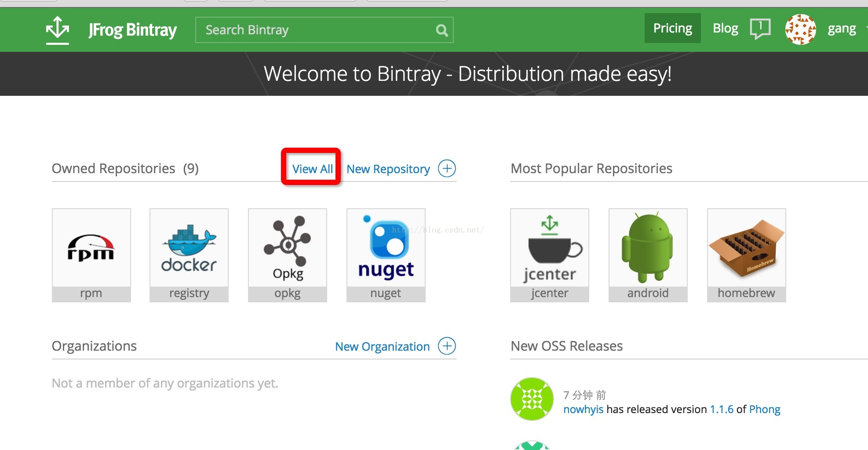Click the plus icon next to New Repository

[447, 168]
